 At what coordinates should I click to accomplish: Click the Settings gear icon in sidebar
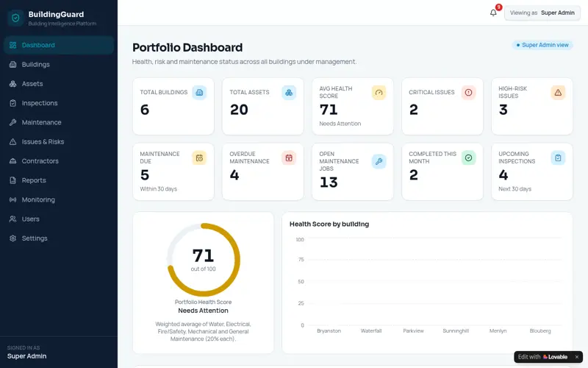(12, 238)
